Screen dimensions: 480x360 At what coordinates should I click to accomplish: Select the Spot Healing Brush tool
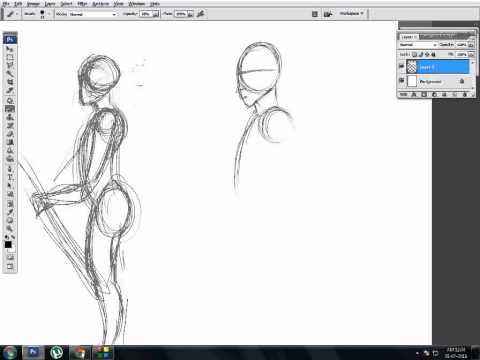(10, 100)
